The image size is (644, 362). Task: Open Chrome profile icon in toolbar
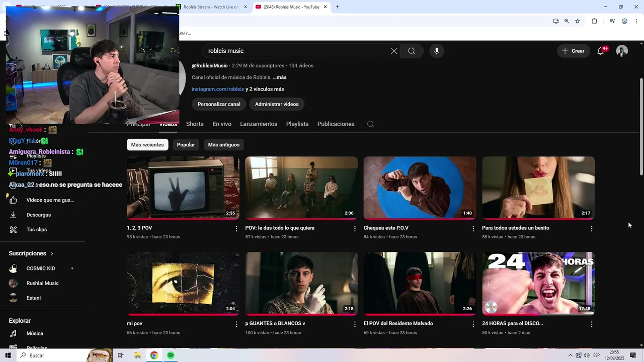click(624, 21)
